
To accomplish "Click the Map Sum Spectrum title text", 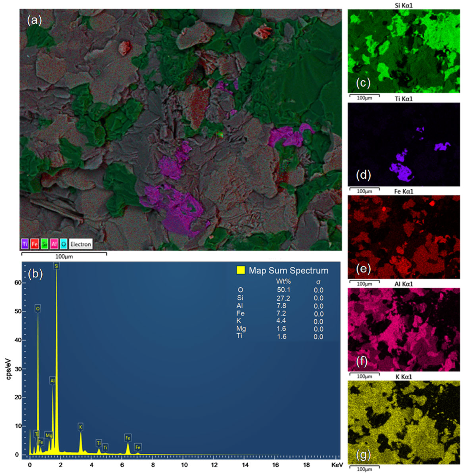I will [x=289, y=270].
